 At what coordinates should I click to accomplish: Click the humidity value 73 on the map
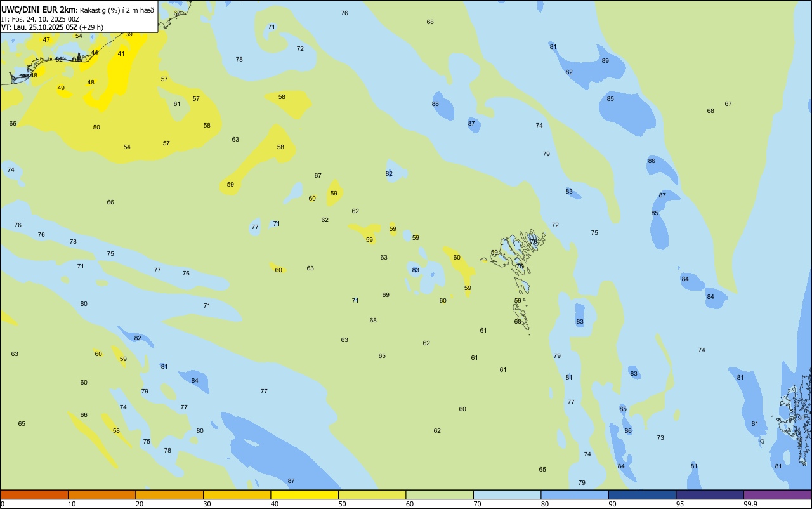coord(660,438)
